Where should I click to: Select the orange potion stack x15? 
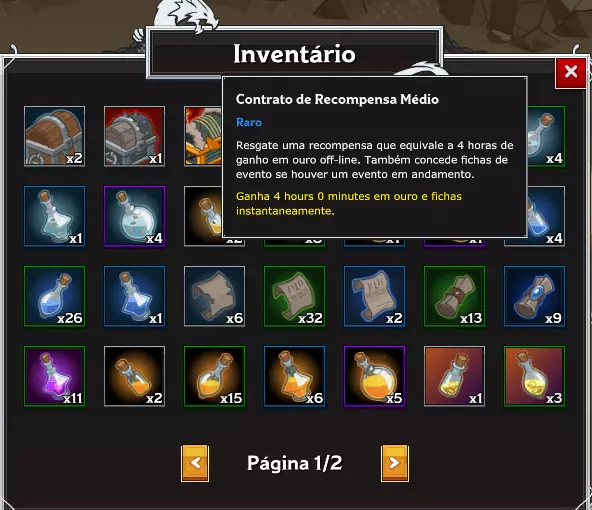[x=214, y=376]
